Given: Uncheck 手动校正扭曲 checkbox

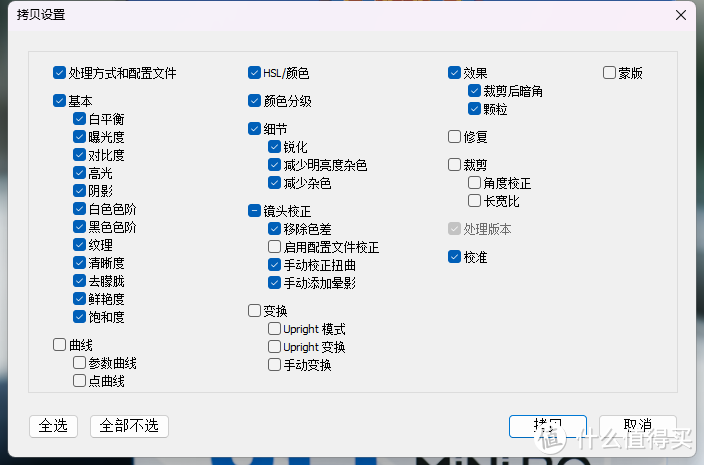Looking at the screenshot, I should pos(274,265).
